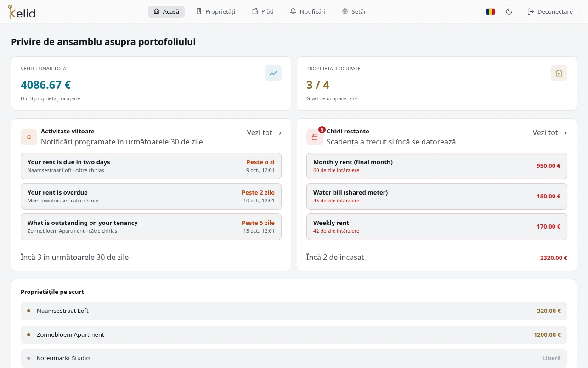Image resolution: width=588 pixels, height=368 pixels.
Task: Click 'Grad de ocupare: 75%' text
Action: 333,98
